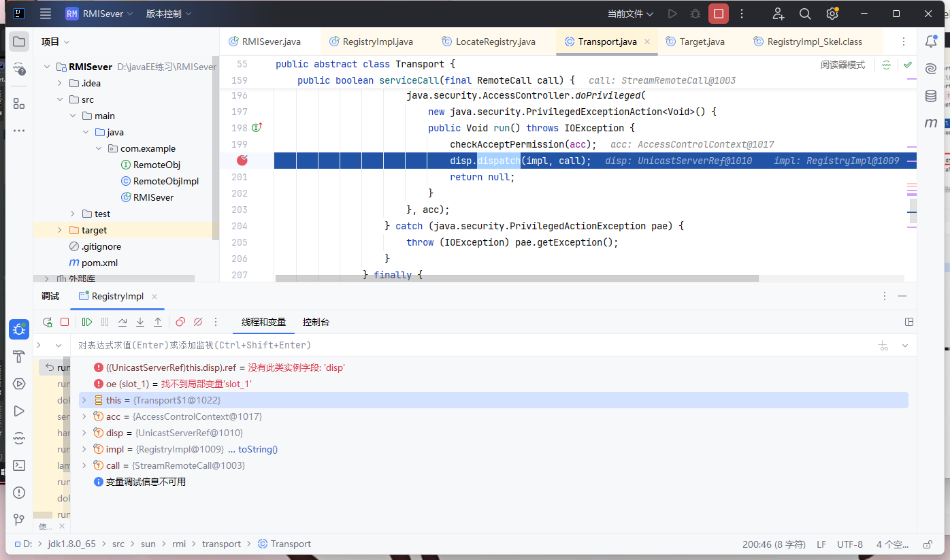Click the toString() link for impl
The width and height of the screenshot is (950, 560).
257,449
